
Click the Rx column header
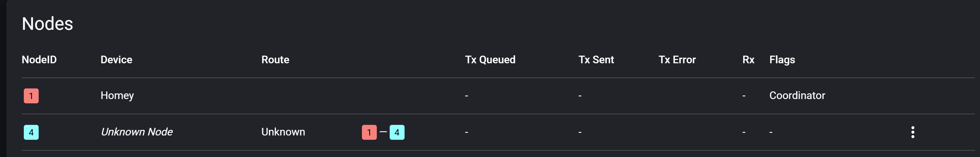[x=748, y=60]
